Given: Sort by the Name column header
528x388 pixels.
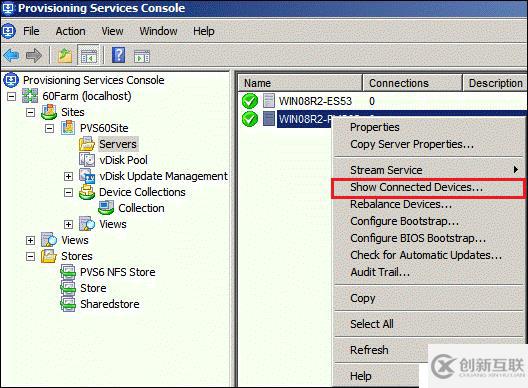Looking at the screenshot, I should [x=300, y=83].
